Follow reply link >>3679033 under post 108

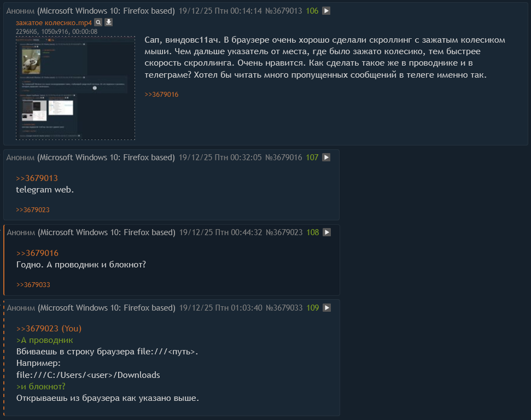click(33, 285)
